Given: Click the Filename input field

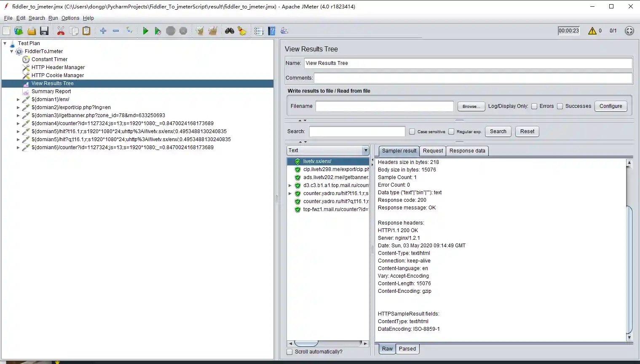Looking at the screenshot, I should tap(384, 106).
